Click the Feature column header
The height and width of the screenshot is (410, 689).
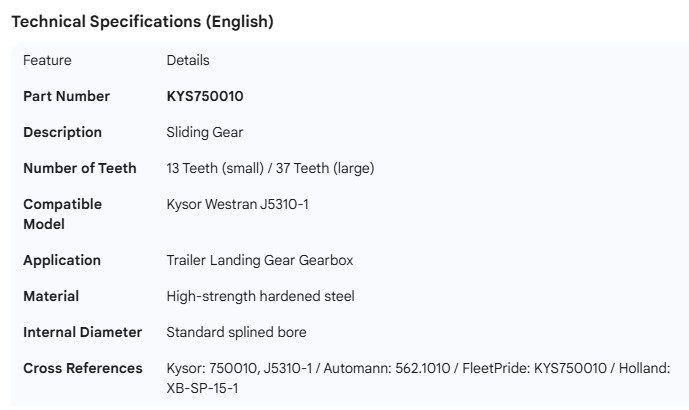(x=47, y=60)
